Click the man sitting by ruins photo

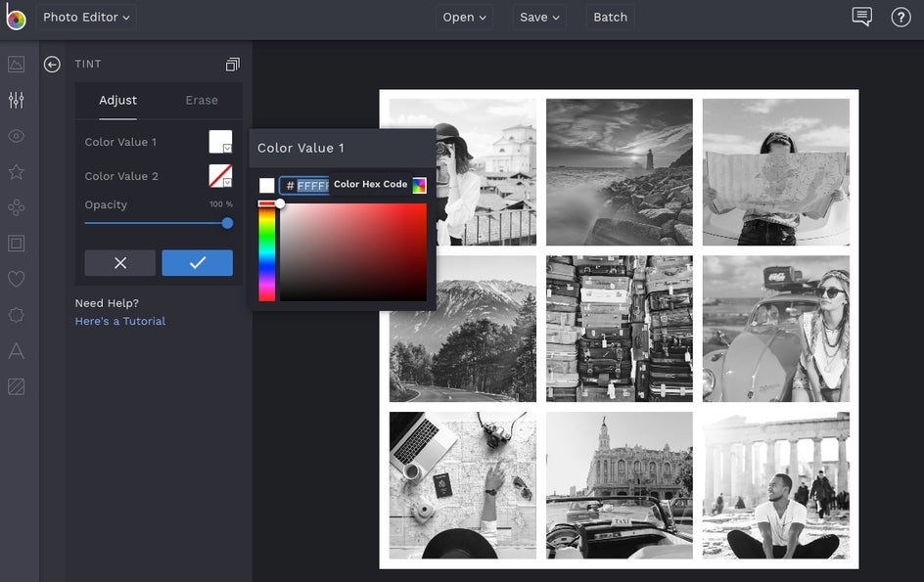coord(776,485)
